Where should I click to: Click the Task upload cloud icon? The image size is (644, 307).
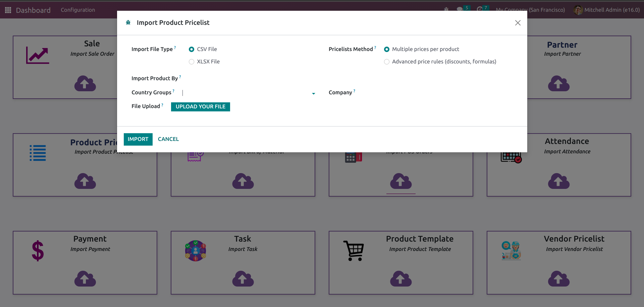[x=243, y=278]
